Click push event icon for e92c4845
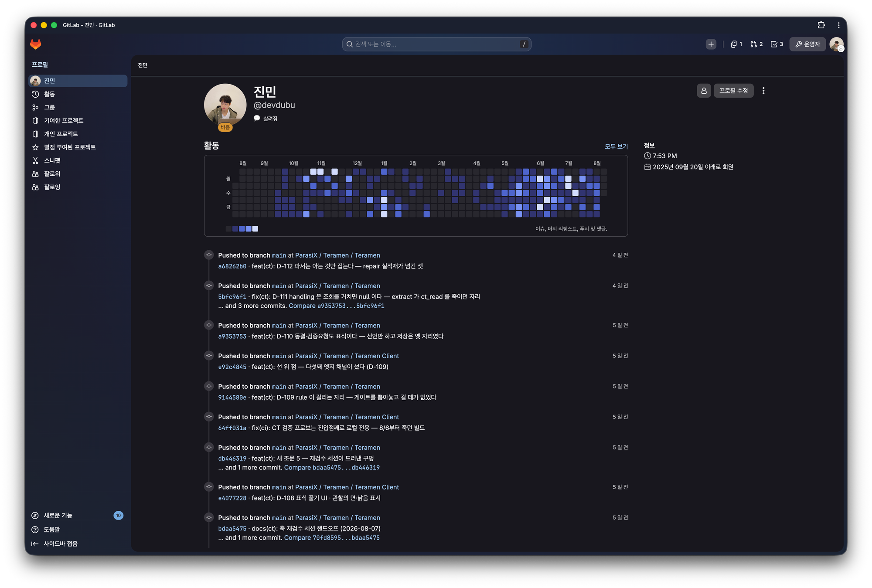This screenshot has width=872, height=588. 209,356
